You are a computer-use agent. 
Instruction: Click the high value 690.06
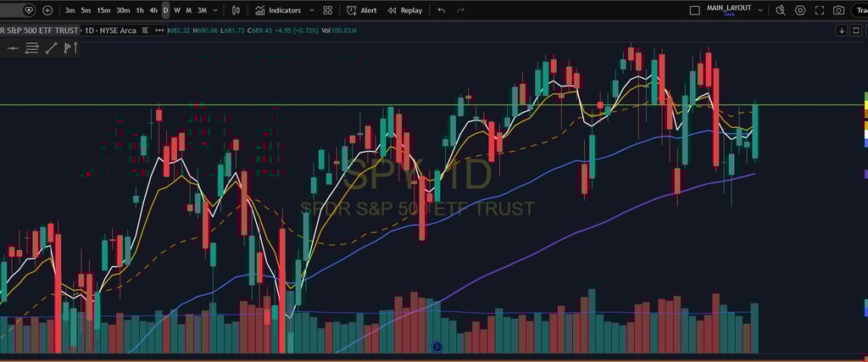(x=205, y=31)
